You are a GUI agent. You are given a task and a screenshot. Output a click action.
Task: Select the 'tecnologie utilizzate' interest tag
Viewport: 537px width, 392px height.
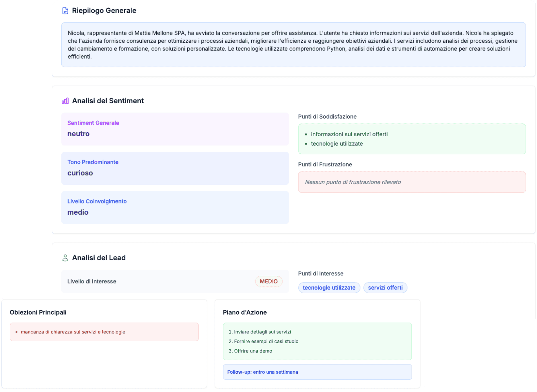329,288
